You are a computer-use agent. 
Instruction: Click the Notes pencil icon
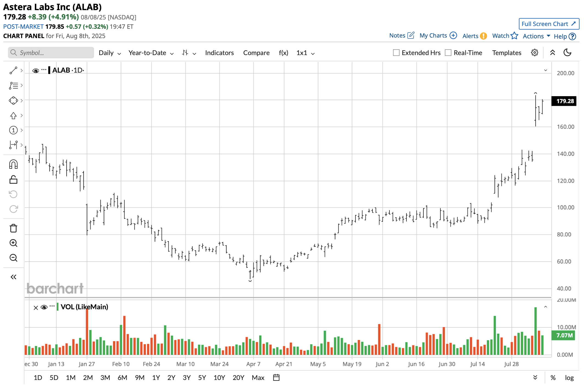411,35
